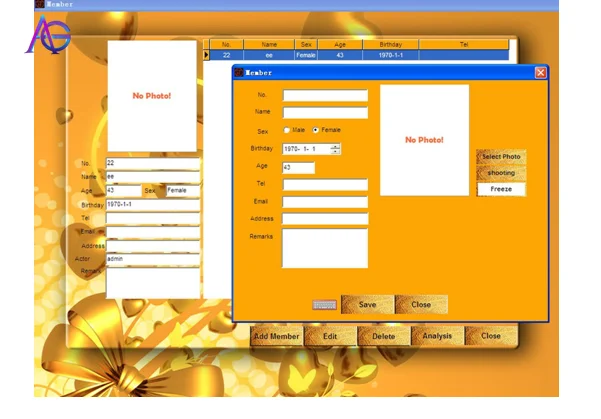This screenshot has width=601, height=419.
Task: Click main window Birthday field 1970-1-1
Action: [153, 205]
